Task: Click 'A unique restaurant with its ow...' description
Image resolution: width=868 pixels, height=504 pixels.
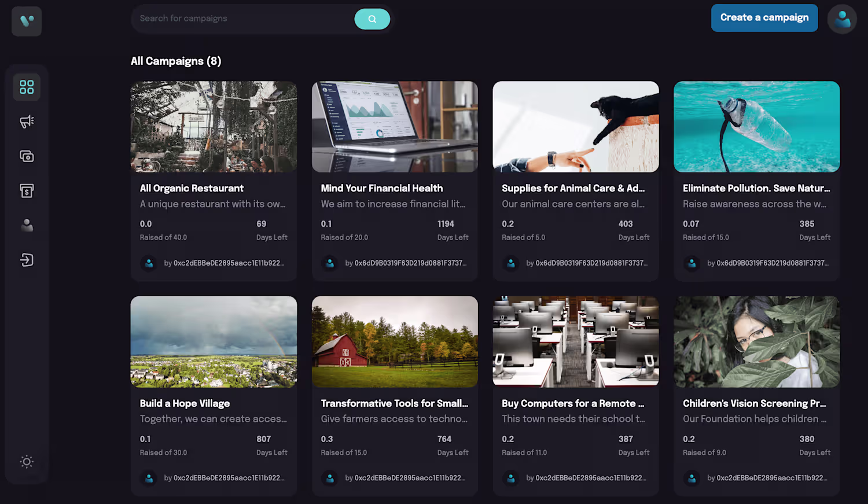Action: [x=213, y=204]
